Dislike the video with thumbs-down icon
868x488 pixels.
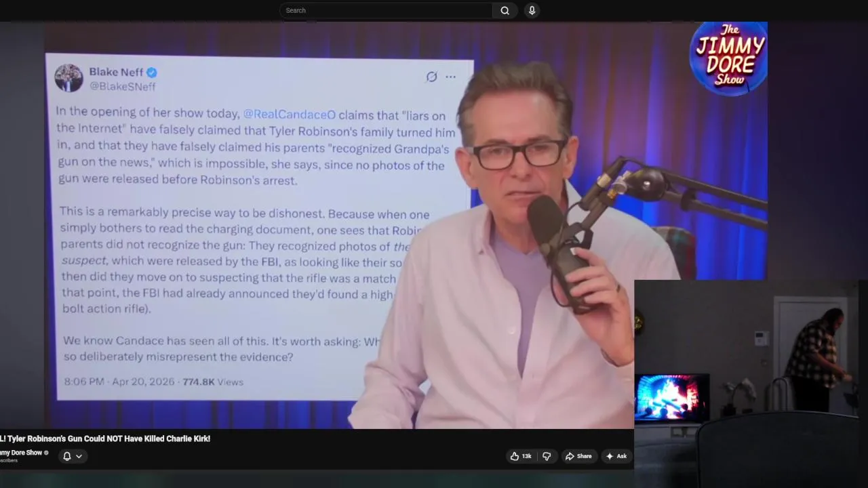tap(547, 456)
